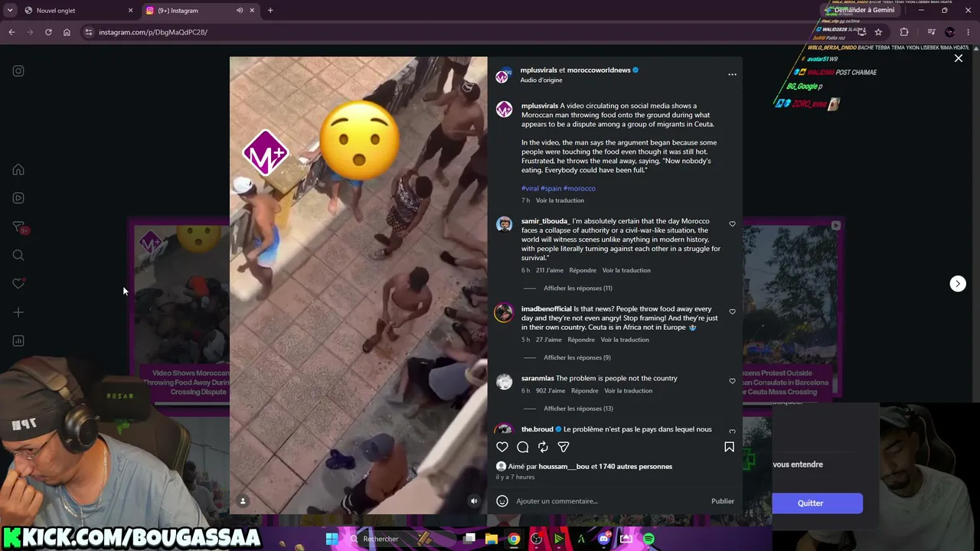
Task: Open the "Audio d'origine" audio page
Action: pyautogui.click(x=541, y=80)
